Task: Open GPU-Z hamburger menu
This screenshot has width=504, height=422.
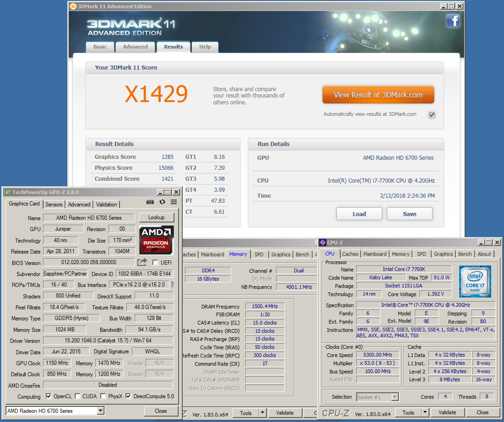Action: 173,202
